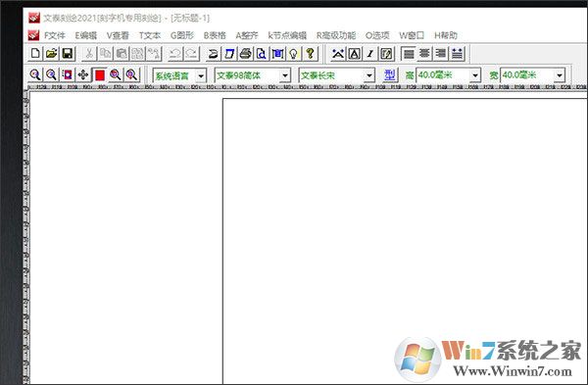Open a file with the folder icon
Screen dimensions: 588x385
pyautogui.click(x=51, y=53)
